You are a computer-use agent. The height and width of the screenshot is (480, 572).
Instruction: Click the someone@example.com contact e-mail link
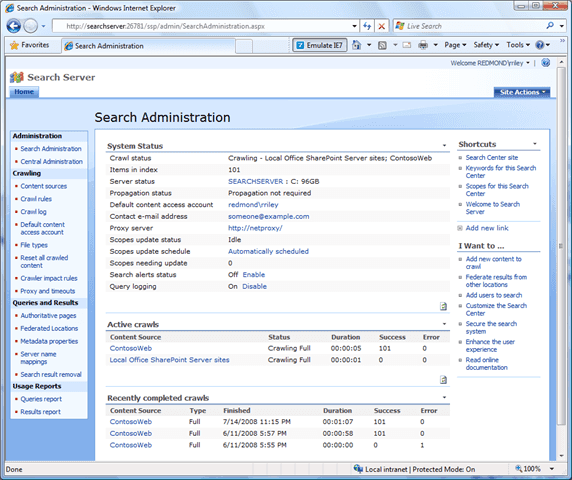click(x=268, y=216)
